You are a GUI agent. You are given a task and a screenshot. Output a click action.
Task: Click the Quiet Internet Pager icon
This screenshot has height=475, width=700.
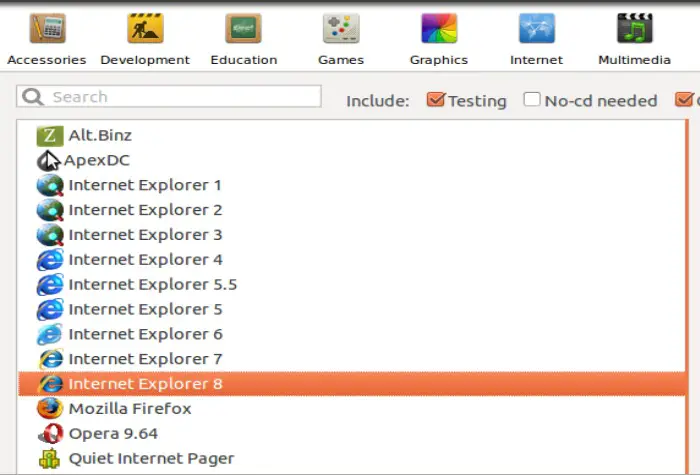tap(50, 458)
